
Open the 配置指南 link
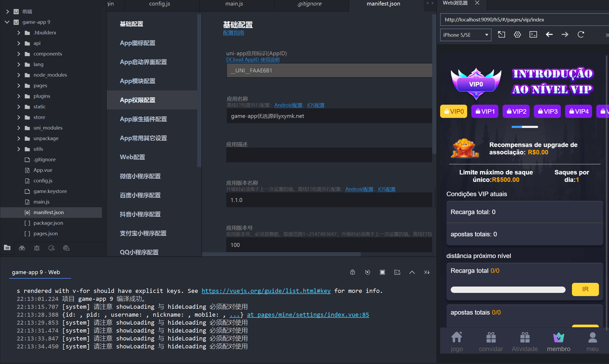233,33
